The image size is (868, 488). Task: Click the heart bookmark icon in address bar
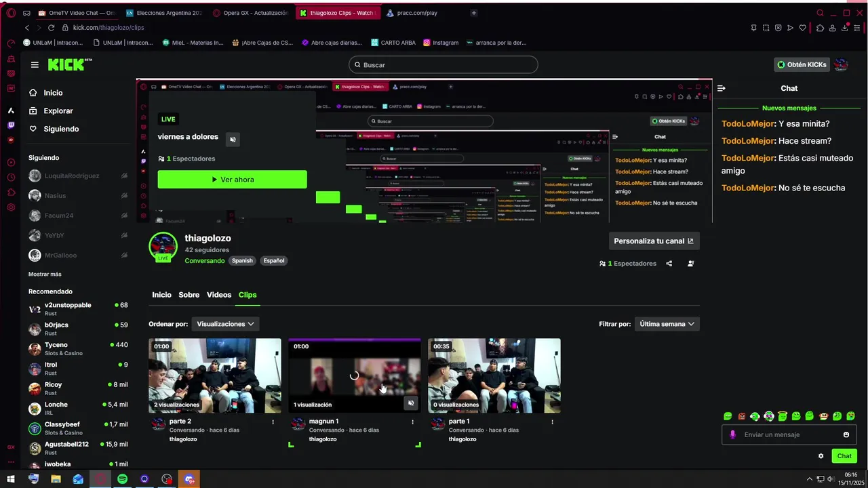pos(803,28)
